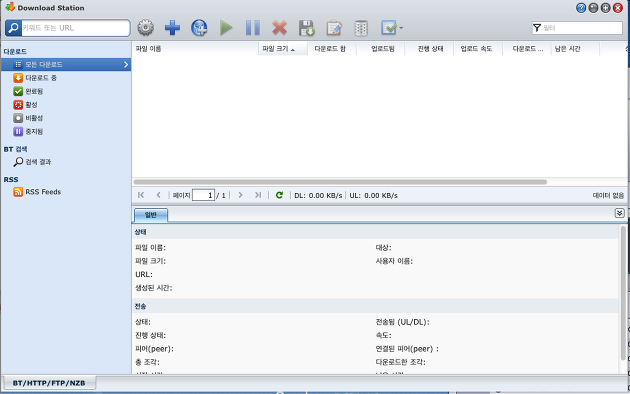630x394 pixels.
Task: Select 비활성 inactive category
Action: (34, 118)
